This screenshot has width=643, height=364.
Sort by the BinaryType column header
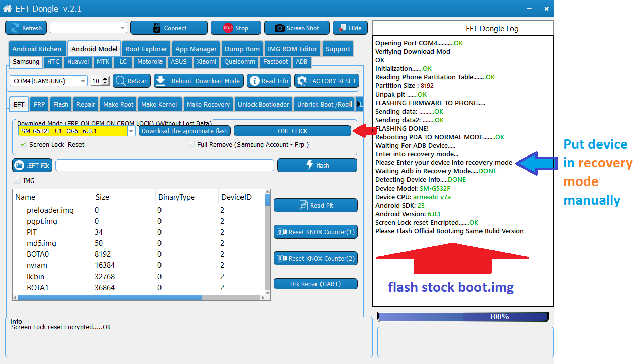[187, 197]
